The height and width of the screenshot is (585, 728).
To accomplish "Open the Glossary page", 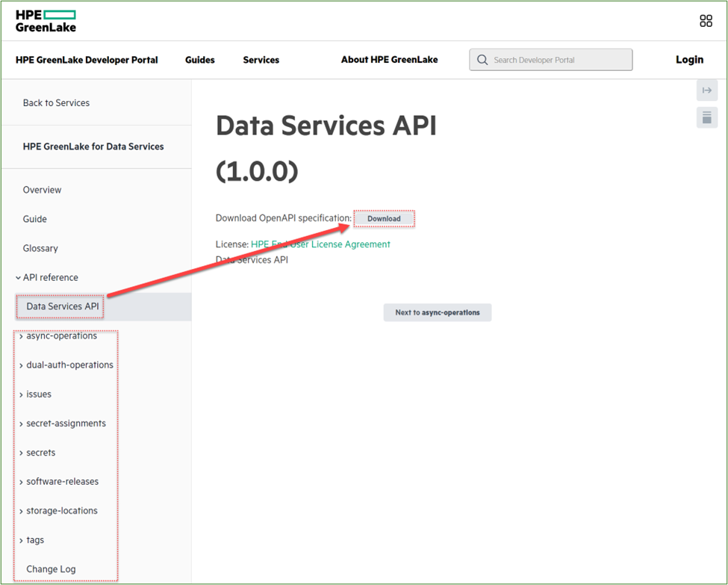I will 40,248.
